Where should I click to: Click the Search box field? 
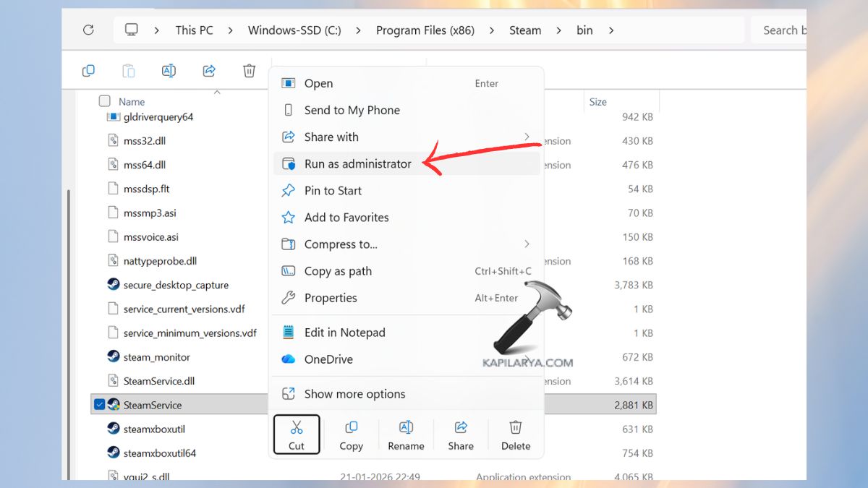coord(780,30)
